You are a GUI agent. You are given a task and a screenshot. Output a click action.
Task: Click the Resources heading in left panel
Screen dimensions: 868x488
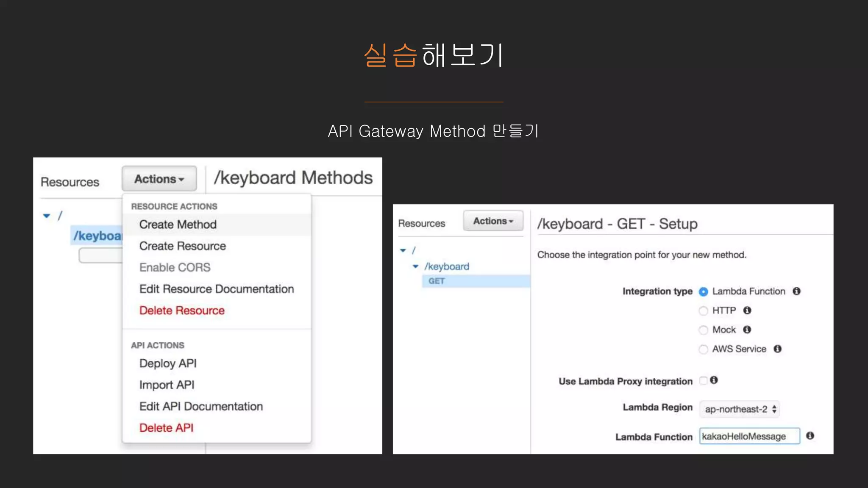tap(70, 182)
